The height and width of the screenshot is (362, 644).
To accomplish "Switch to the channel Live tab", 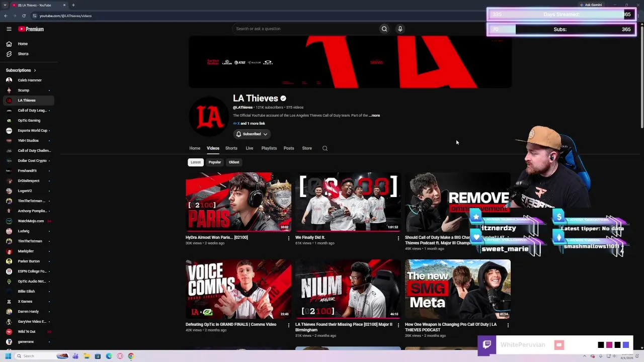I will [250, 148].
